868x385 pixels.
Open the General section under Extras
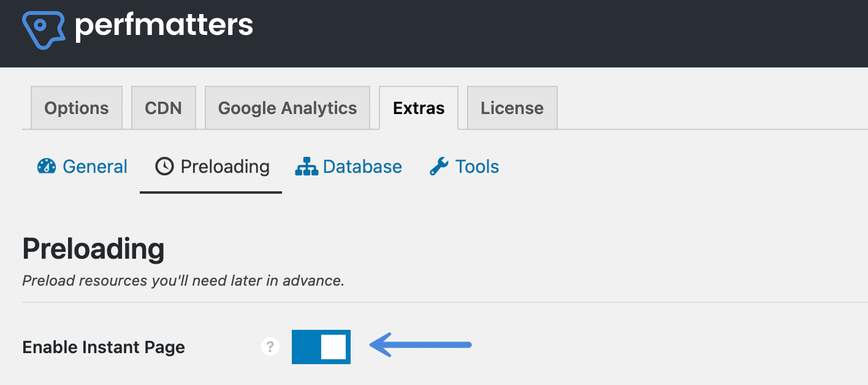[94, 166]
